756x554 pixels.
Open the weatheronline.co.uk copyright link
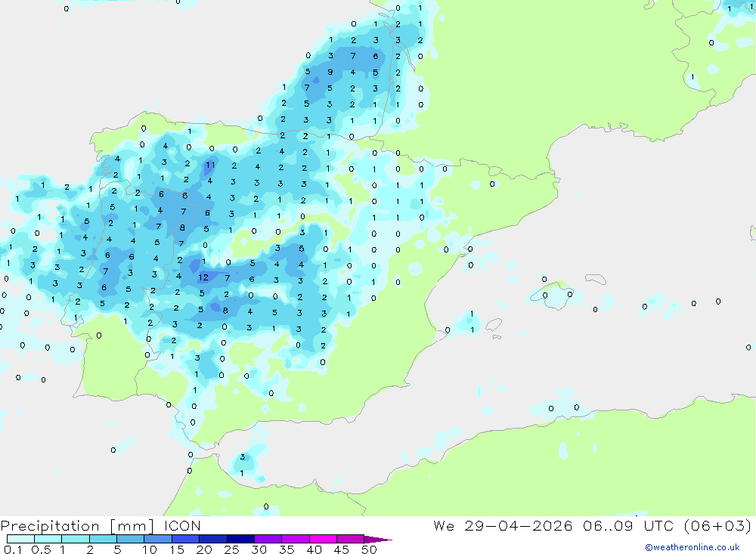pyautogui.click(x=692, y=547)
